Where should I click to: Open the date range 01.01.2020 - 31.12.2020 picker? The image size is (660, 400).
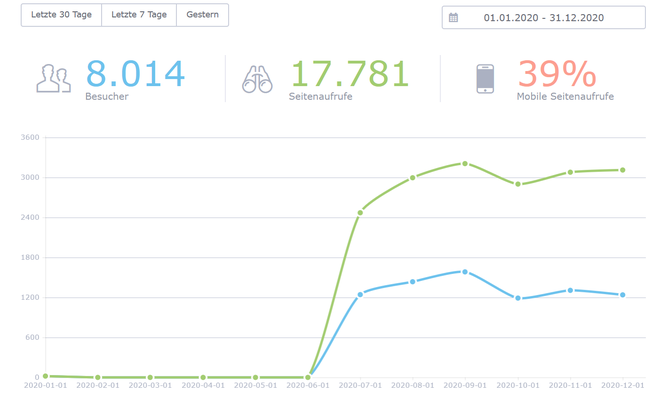pos(543,18)
